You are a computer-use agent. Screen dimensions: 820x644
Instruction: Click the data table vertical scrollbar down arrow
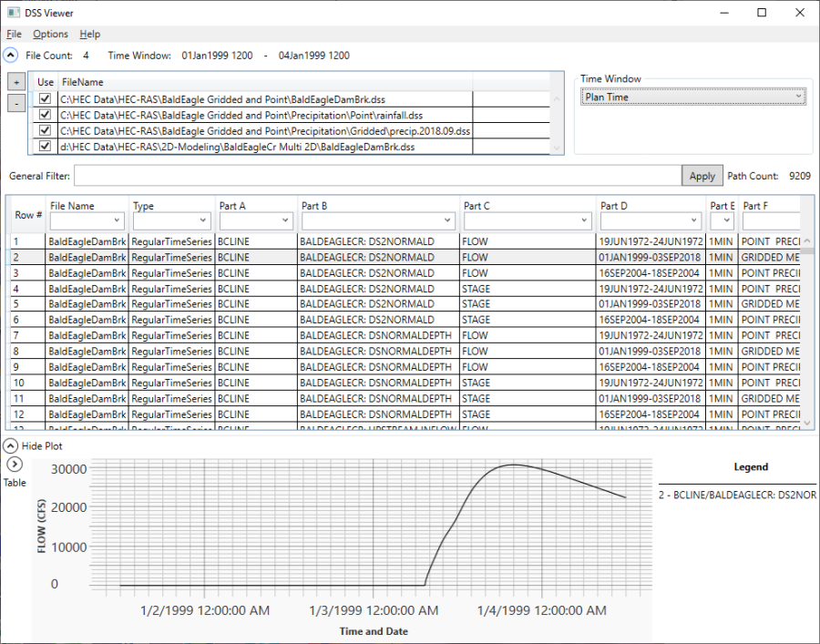click(x=807, y=423)
